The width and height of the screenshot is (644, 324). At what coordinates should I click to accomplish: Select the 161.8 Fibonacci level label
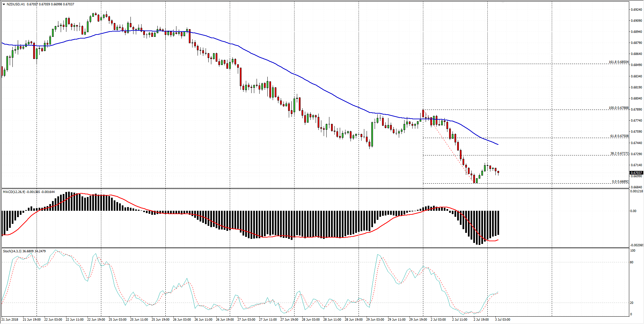(x=619, y=62)
